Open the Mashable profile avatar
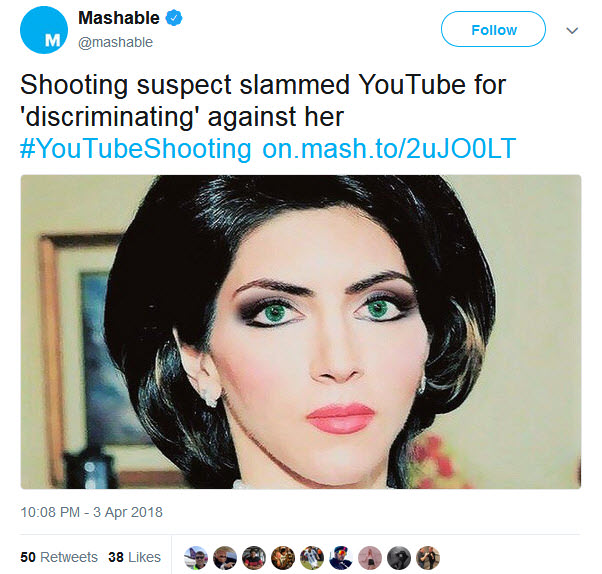Viewport: 602px width, 574px height. (44, 30)
